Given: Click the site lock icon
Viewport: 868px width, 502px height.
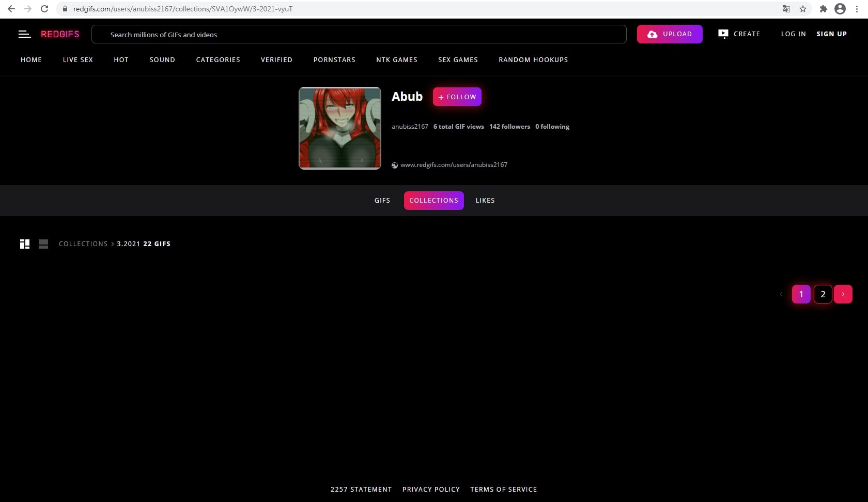Looking at the screenshot, I should [65, 9].
